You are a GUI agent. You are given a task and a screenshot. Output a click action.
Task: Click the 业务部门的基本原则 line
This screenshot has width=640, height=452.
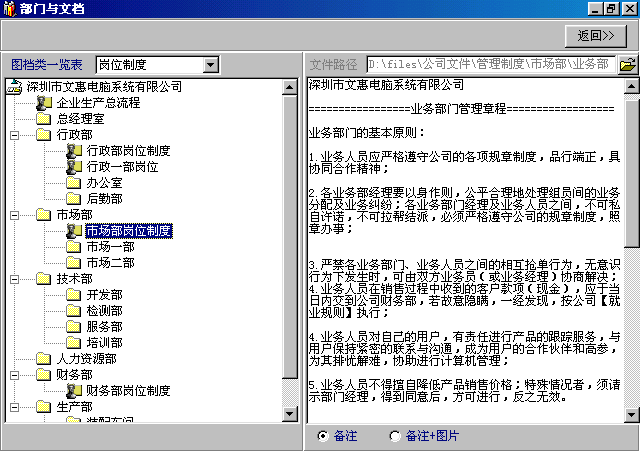pos(366,133)
